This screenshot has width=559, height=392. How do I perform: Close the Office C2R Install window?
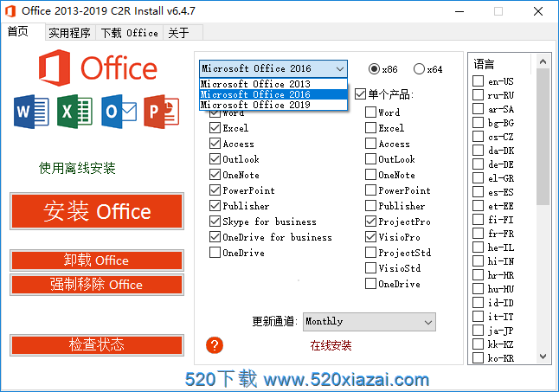538,11
